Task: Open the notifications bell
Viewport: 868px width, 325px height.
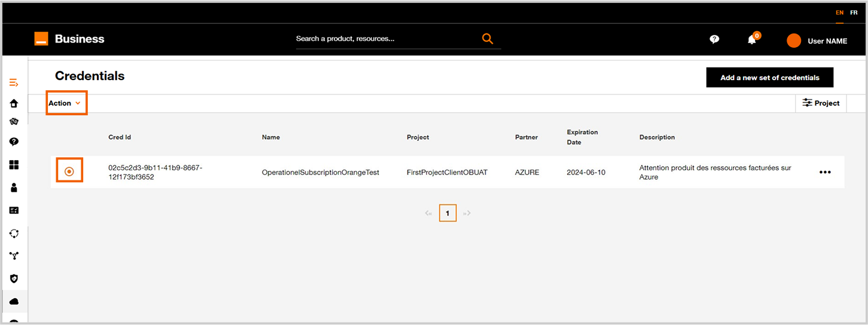Action: coord(752,40)
